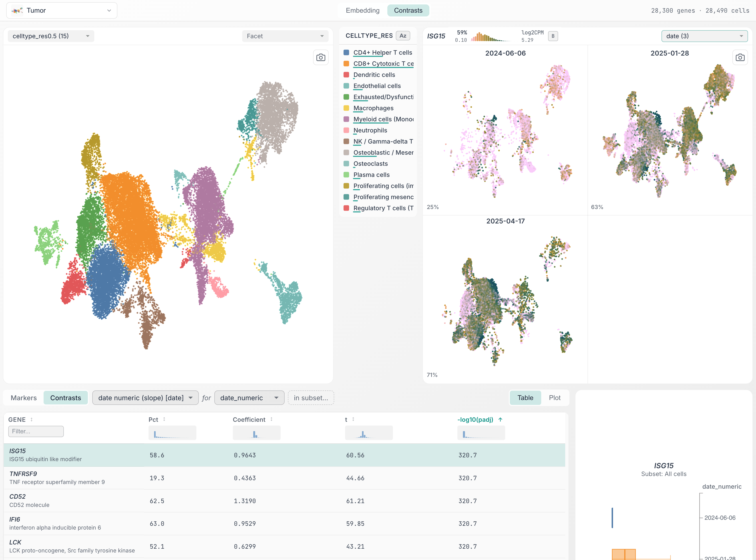Switch to the Embedding tab
Viewport: 756px width, 560px height.
(x=362, y=10)
